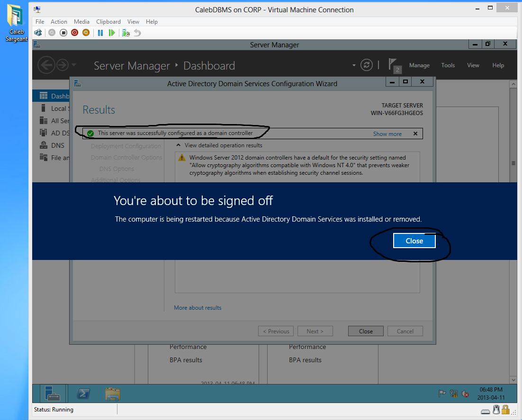Viewport: 522px width, 420px height.
Task: Open the File menu
Action: click(40, 22)
